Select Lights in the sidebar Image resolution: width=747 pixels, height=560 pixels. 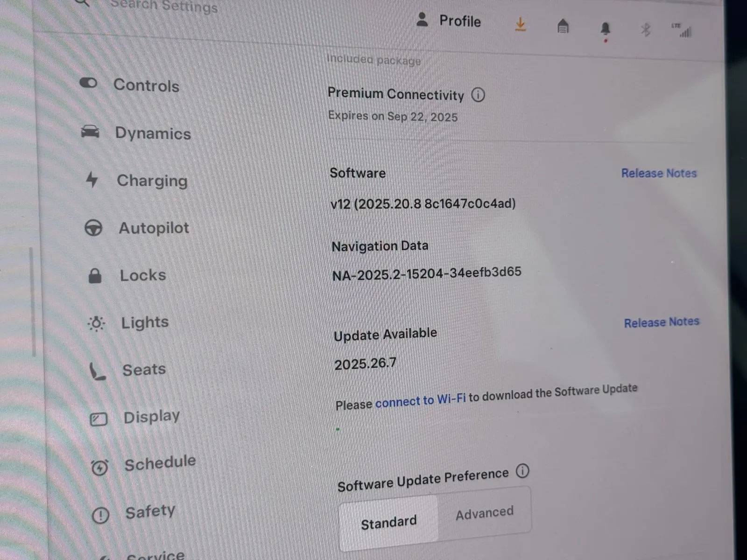pos(145,322)
